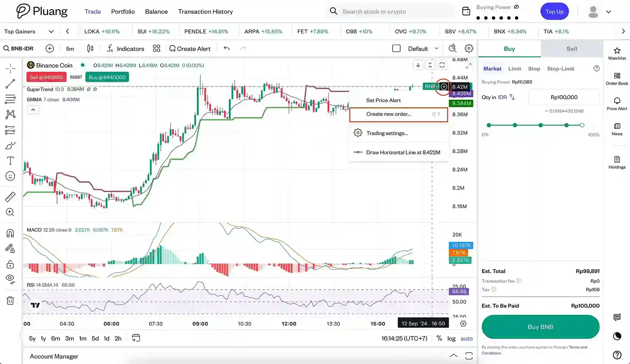Switch to the Portfolio tab
Image resolution: width=630 pixels, height=364 pixels.
(x=123, y=11)
